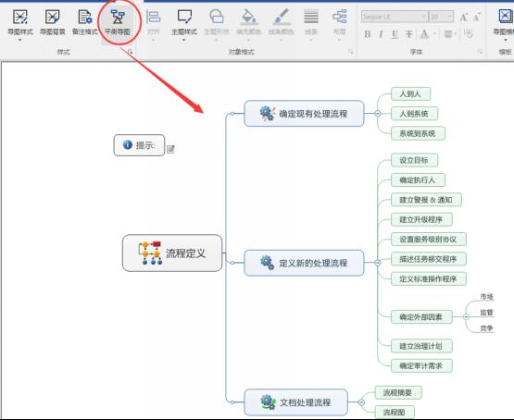The image size is (514, 420).
Task: Select topic 定义新的处理流程
Action: click(x=304, y=263)
